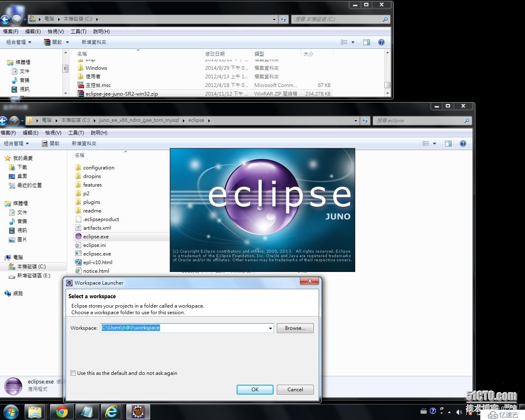Click the search box in eclipse window
The height and width of the screenshot is (420, 525).
coord(422,121)
